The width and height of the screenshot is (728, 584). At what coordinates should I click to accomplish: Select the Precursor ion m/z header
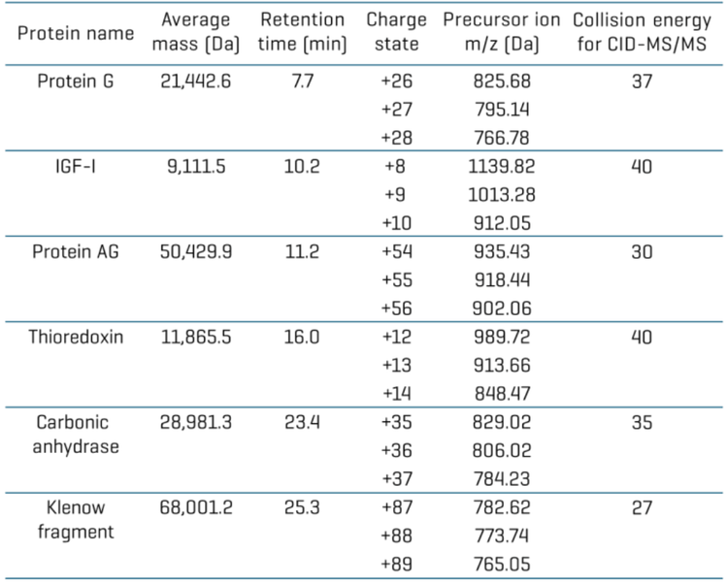[501, 31]
